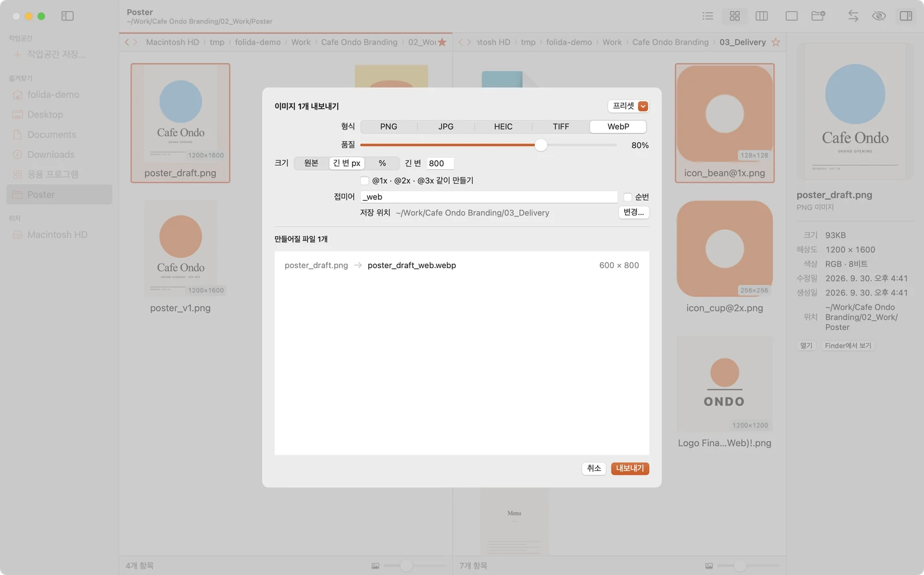Switch to grid view icon
The width and height of the screenshot is (924, 575).
(x=735, y=16)
